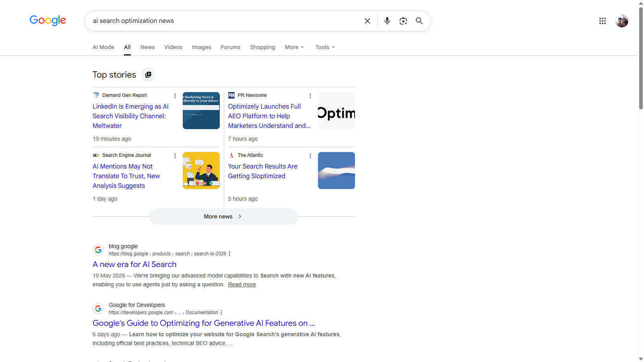Click the '7 hours ago' timestamp
This screenshot has height=362, width=644.
click(x=243, y=139)
